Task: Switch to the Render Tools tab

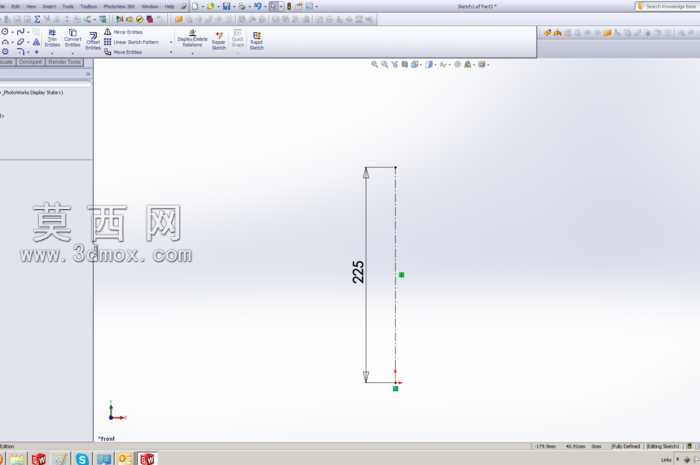Action: [x=64, y=62]
